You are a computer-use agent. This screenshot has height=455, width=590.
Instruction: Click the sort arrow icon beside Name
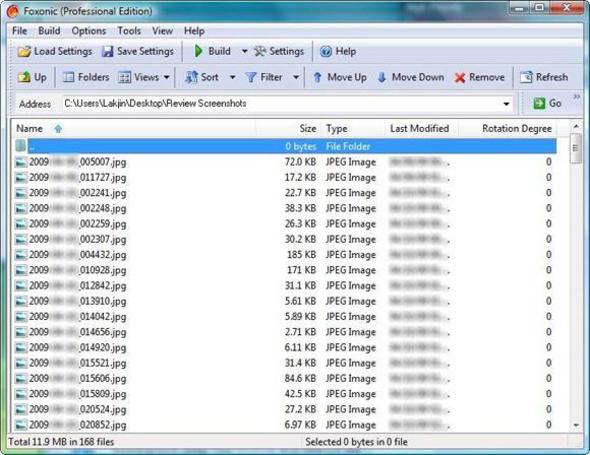pyautogui.click(x=58, y=129)
